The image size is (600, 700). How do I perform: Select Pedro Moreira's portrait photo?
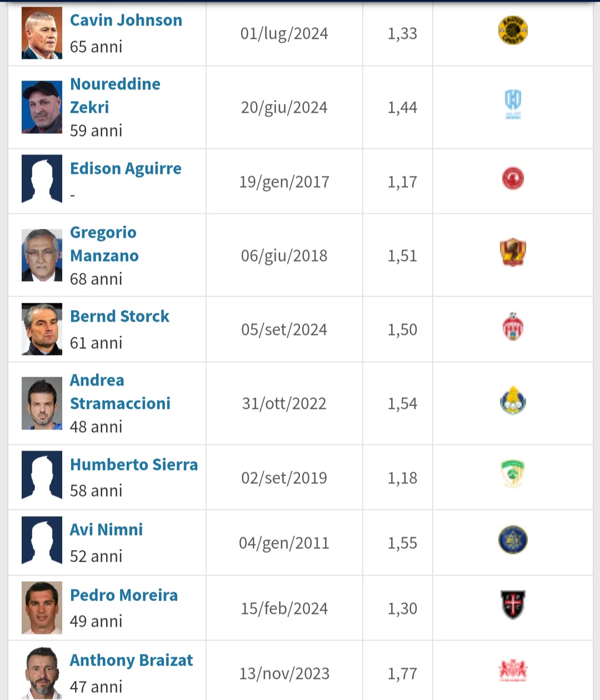click(42, 608)
